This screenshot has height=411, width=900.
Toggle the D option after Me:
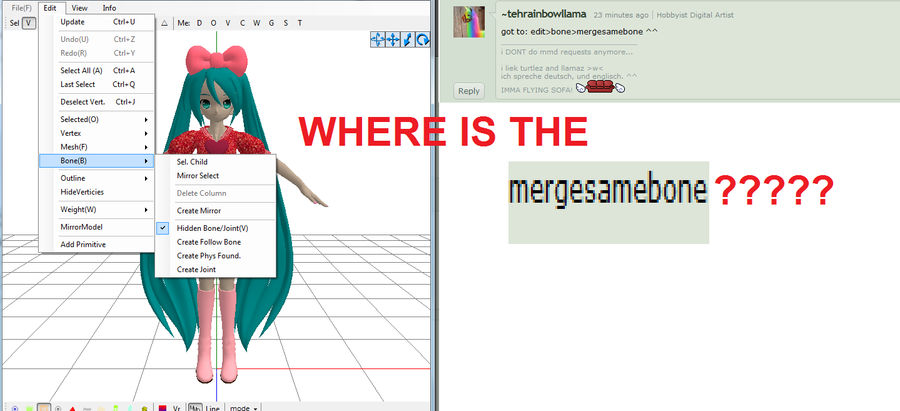199,23
